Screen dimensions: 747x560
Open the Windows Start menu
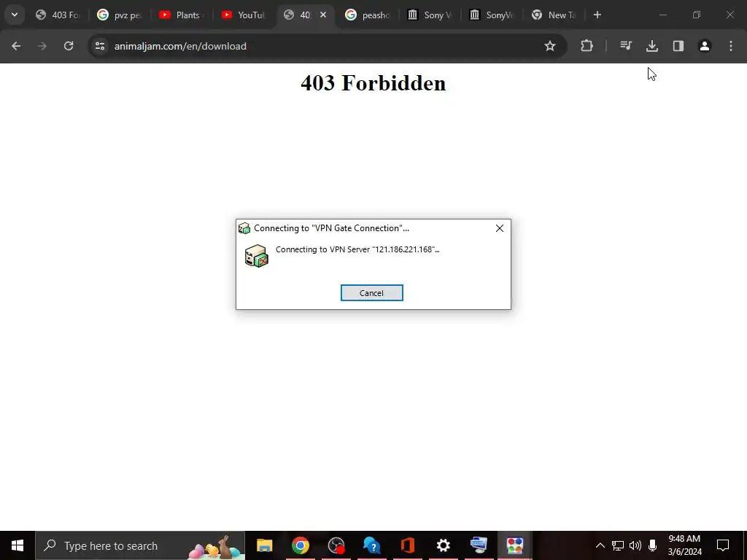(18, 545)
